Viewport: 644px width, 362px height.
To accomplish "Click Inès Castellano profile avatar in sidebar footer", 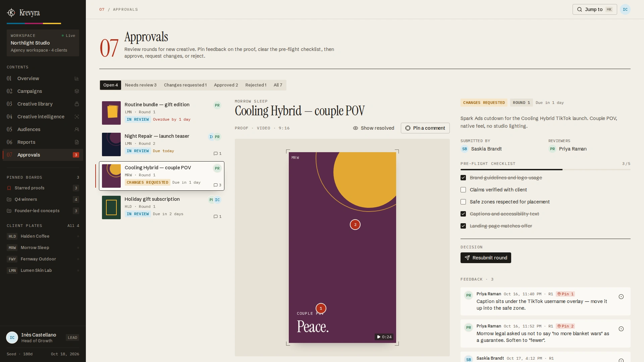I will pyautogui.click(x=12, y=338).
